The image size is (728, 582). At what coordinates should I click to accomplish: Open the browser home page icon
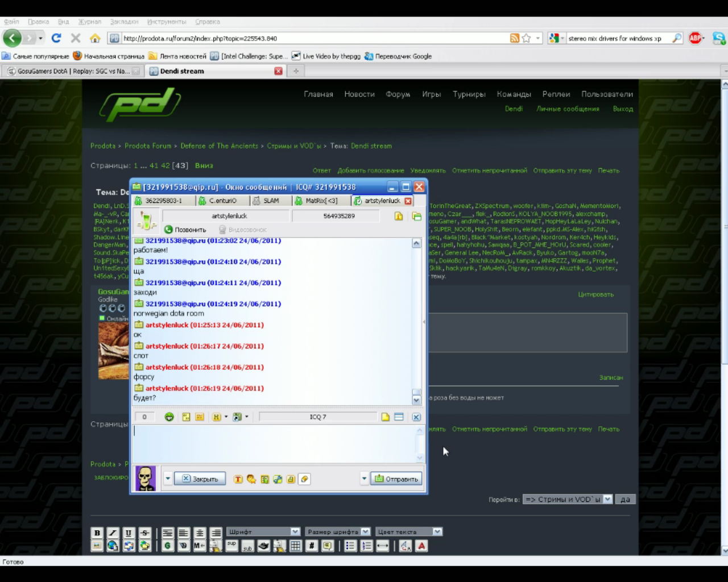(x=95, y=38)
